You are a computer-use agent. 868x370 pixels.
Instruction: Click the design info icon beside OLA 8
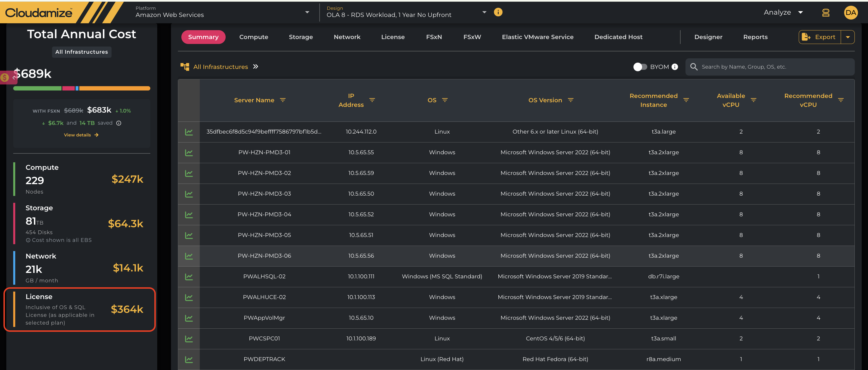coord(498,12)
